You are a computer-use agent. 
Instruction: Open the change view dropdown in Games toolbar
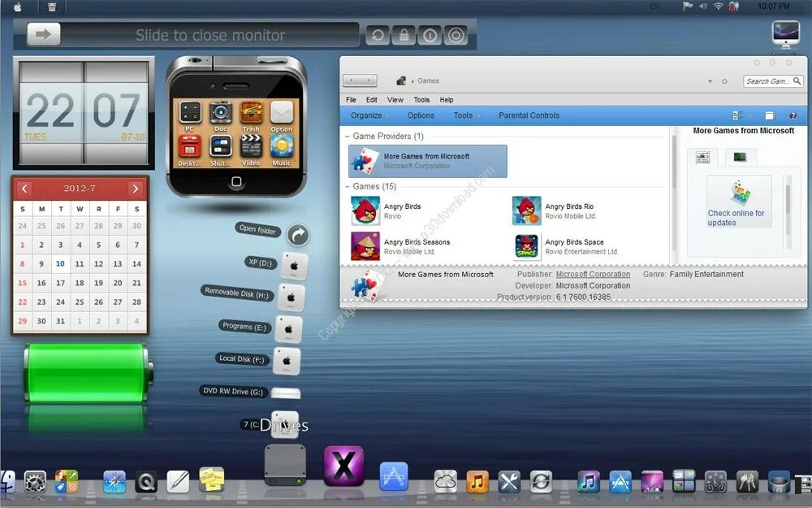[750, 115]
